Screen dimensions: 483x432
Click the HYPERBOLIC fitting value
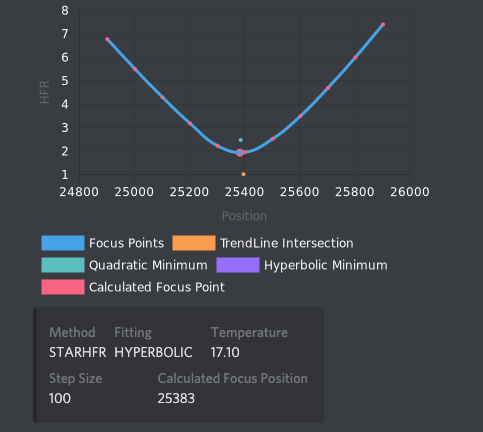point(153,352)
